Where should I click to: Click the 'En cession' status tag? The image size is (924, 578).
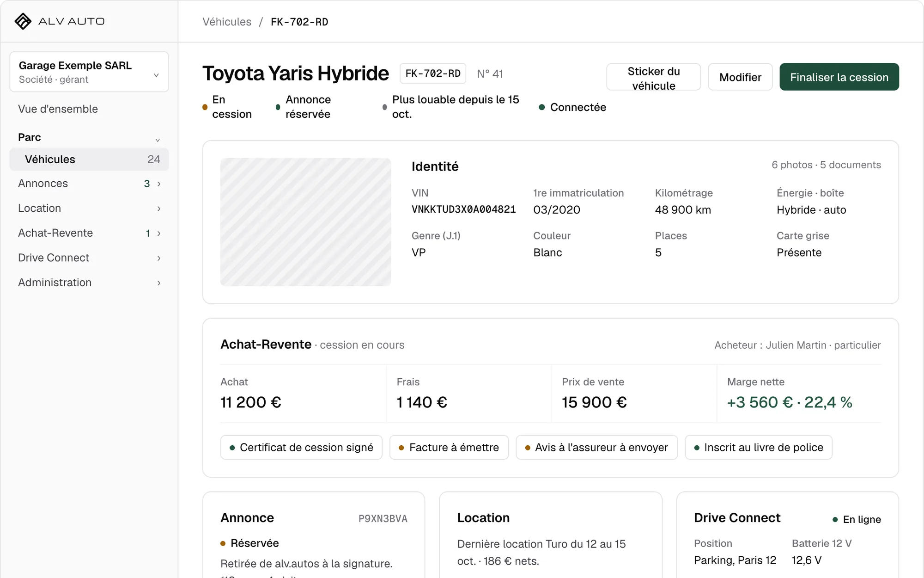(227, 107)
